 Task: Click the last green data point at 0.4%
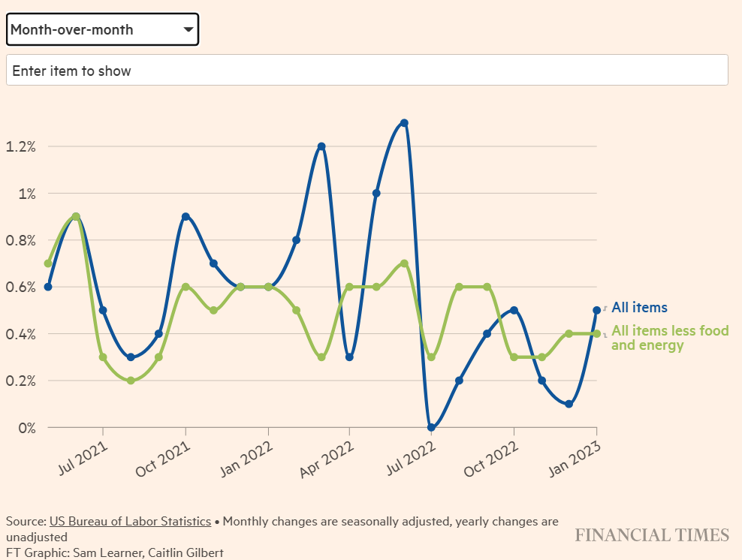[597, 335]
